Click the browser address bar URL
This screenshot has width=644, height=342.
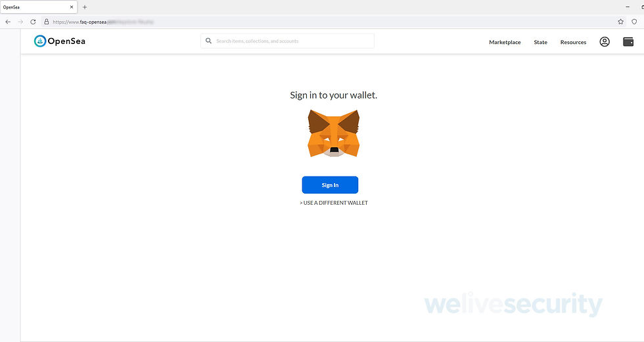pos(103,22)
